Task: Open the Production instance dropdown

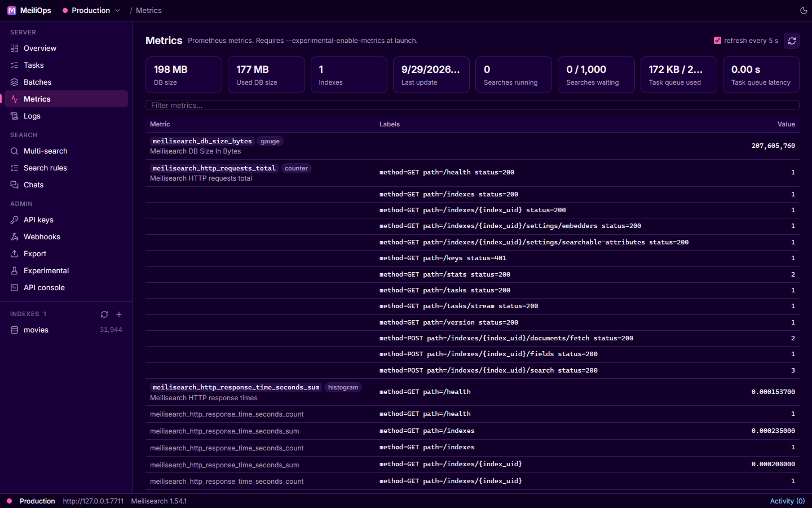Action: click(x=91, y=11)
